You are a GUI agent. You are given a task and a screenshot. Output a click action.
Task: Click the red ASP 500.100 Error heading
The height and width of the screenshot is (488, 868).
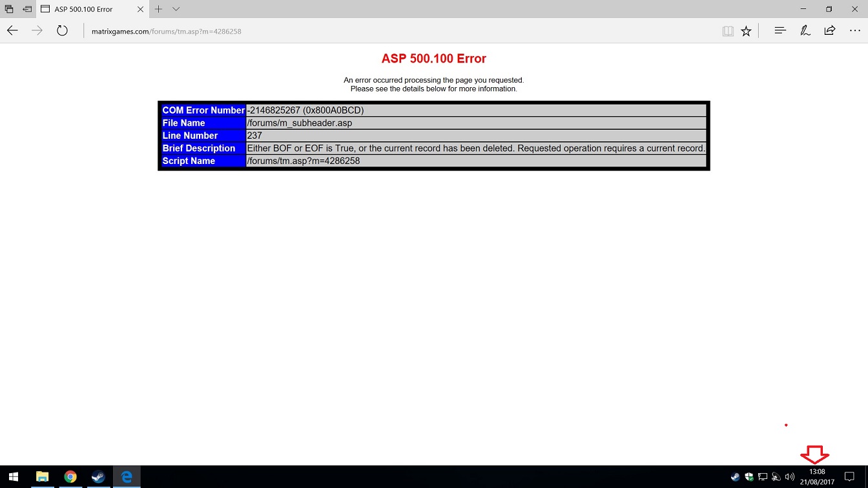point(434,59)
